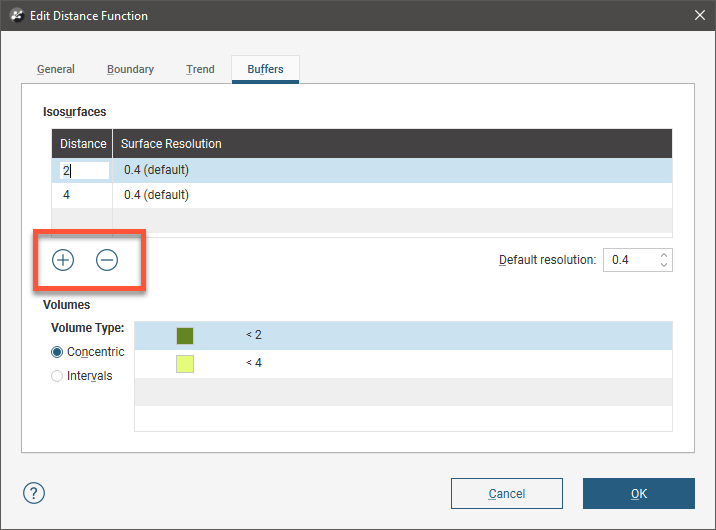The width and height of the screenshot is (716, 530).
Task: Click the plus icon to add isosurface
Action: click(63, 260)
